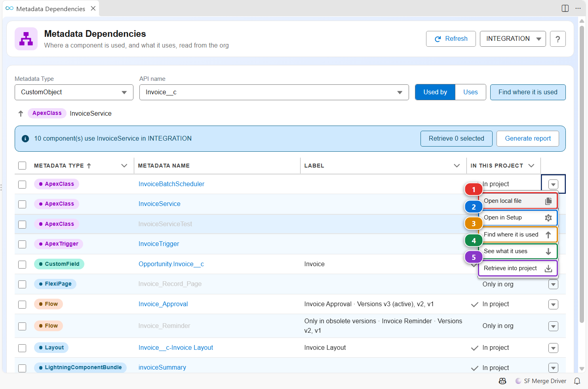Click the scrollbar down arrow
Viewport: 588px width, 389px height.
coord(582,369)
